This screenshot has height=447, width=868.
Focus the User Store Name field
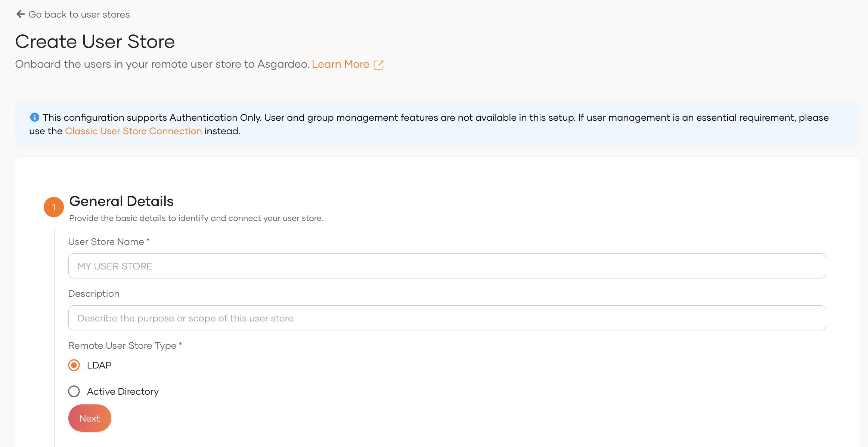[x=447, y=266]
